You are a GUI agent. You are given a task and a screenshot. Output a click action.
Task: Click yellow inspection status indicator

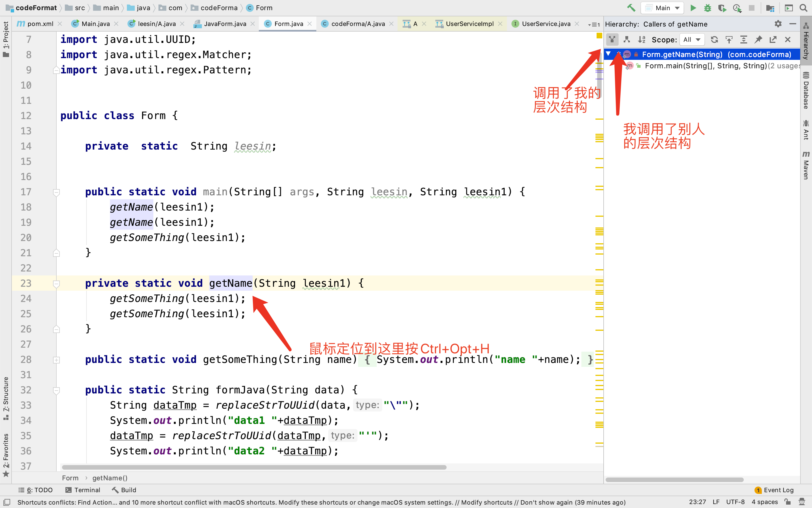click(599, 36)
